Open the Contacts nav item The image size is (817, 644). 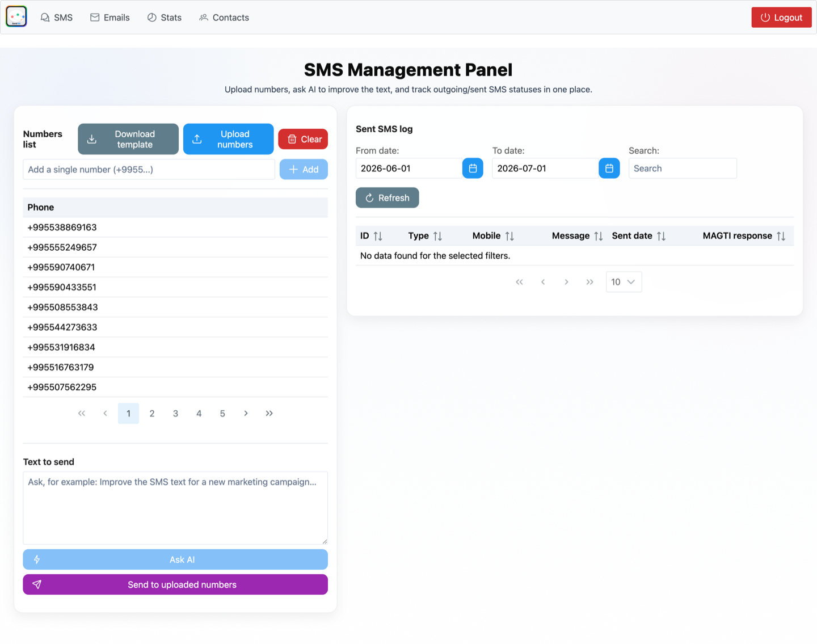(x=224, y=18)
